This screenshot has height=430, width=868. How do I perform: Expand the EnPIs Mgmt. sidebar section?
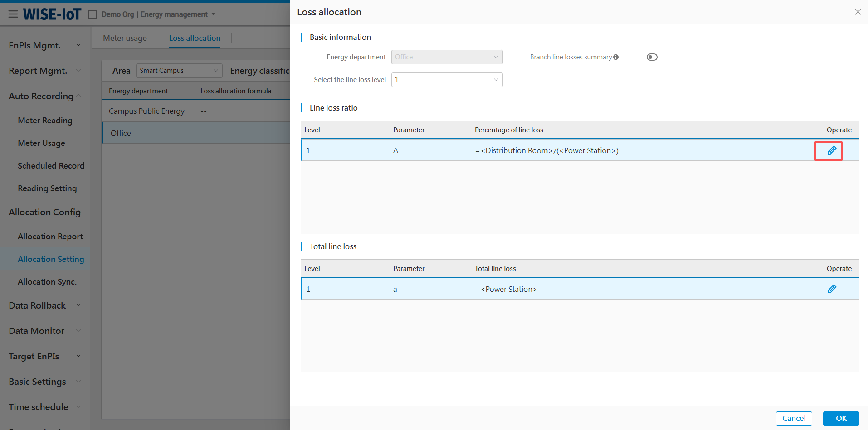[44, 45]
